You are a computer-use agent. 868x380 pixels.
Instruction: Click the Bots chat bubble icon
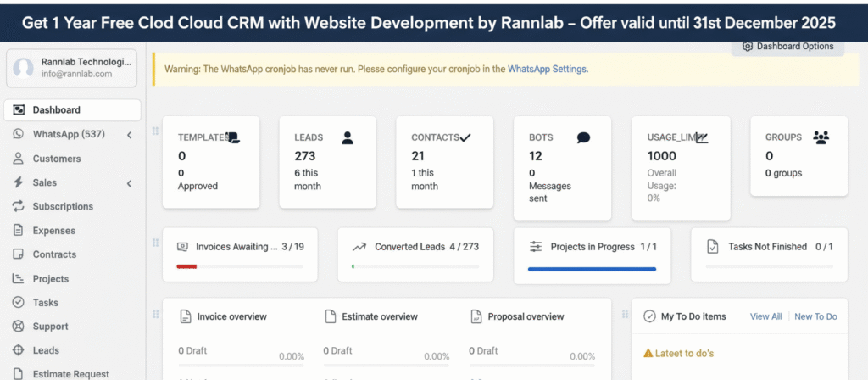pyautogui.click(x=583, y=137)
